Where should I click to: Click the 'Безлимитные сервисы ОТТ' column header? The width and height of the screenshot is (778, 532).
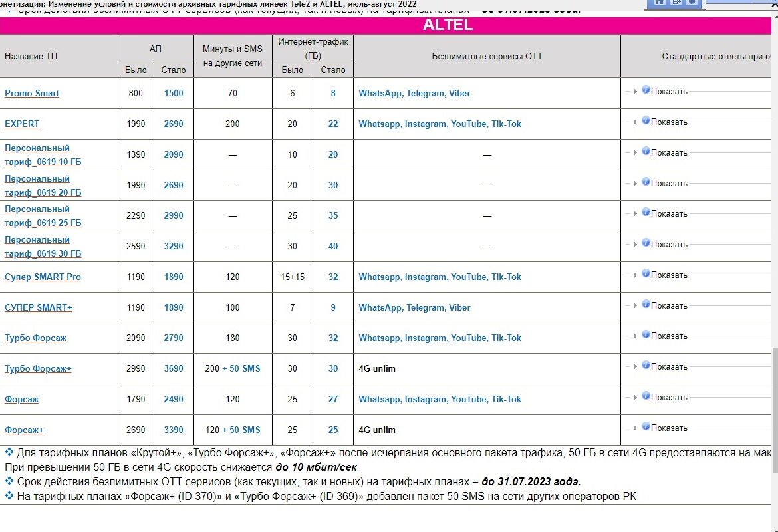(487, 56)
